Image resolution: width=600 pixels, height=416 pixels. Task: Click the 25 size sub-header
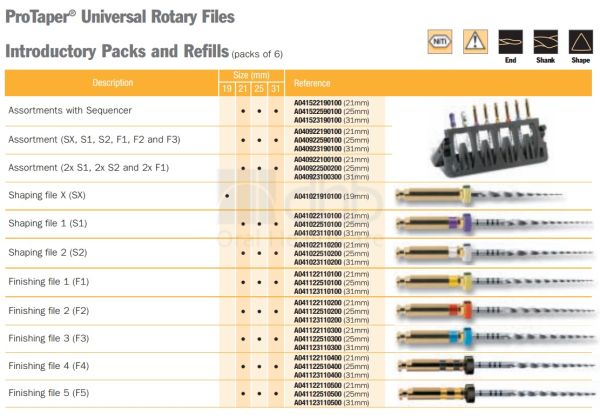click(259, 89)
